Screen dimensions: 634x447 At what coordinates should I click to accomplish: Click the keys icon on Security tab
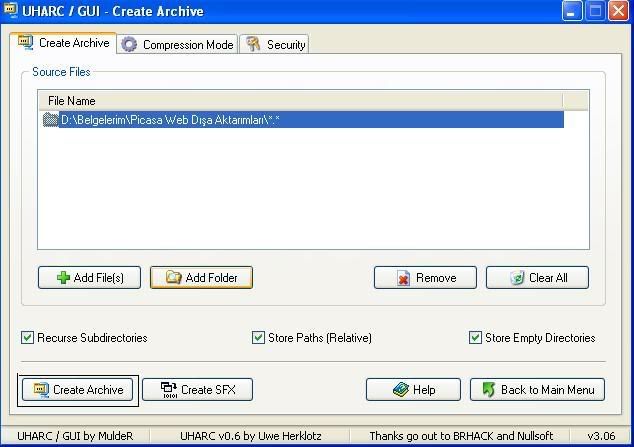point(253,44)
